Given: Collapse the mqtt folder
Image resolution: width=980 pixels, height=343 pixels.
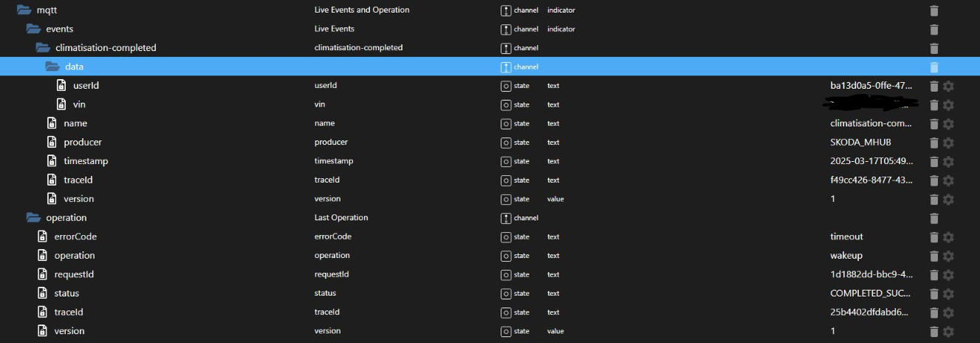Looking at the screenshot, I should [x=23, y=10].
